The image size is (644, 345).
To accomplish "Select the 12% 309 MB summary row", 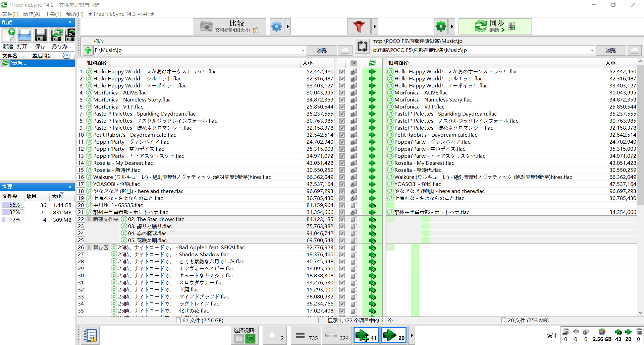I will 37,220.
